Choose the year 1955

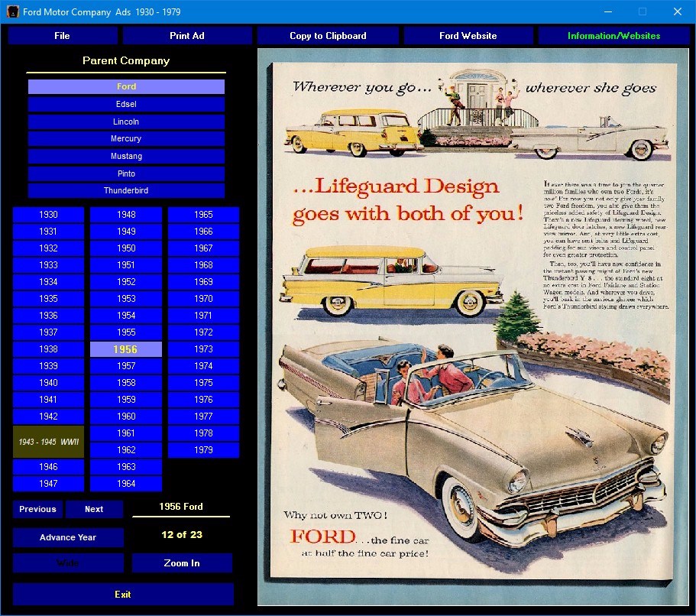click(x=126, y=332)
